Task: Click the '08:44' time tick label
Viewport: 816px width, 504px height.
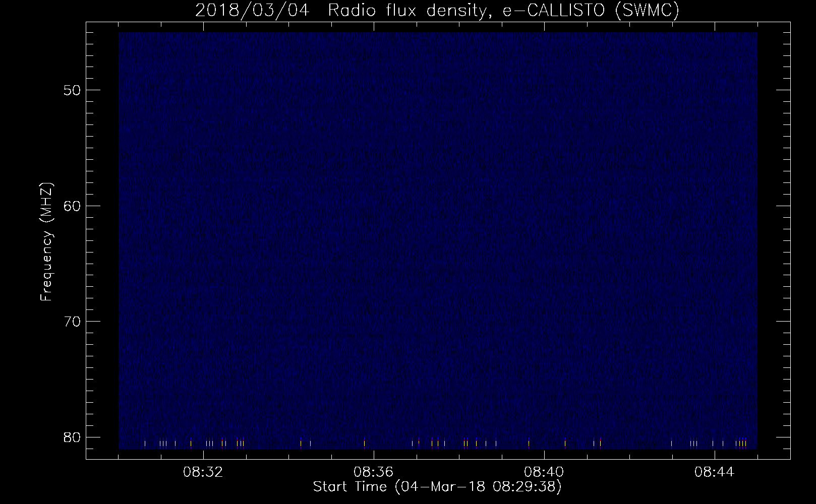Action: pyautogui.click(x=715, y=472)
